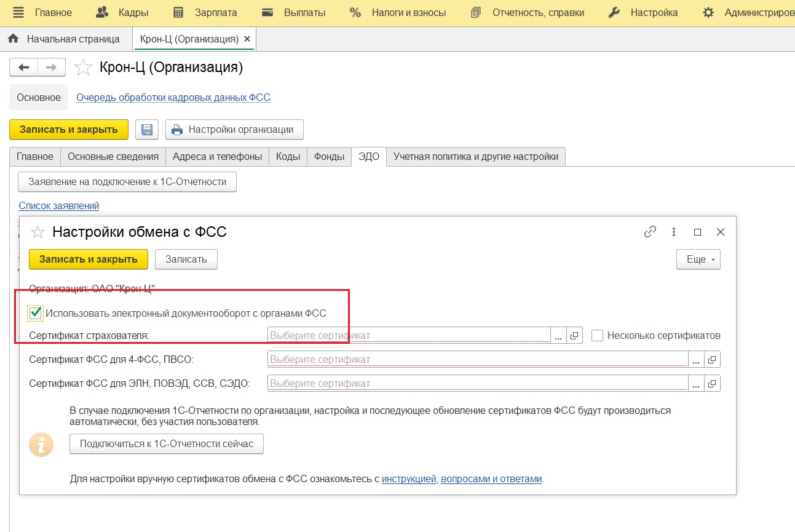Viewport: 795px width, 532px height.
Task: Open the hamburger main menu icon
Action: 19,12
